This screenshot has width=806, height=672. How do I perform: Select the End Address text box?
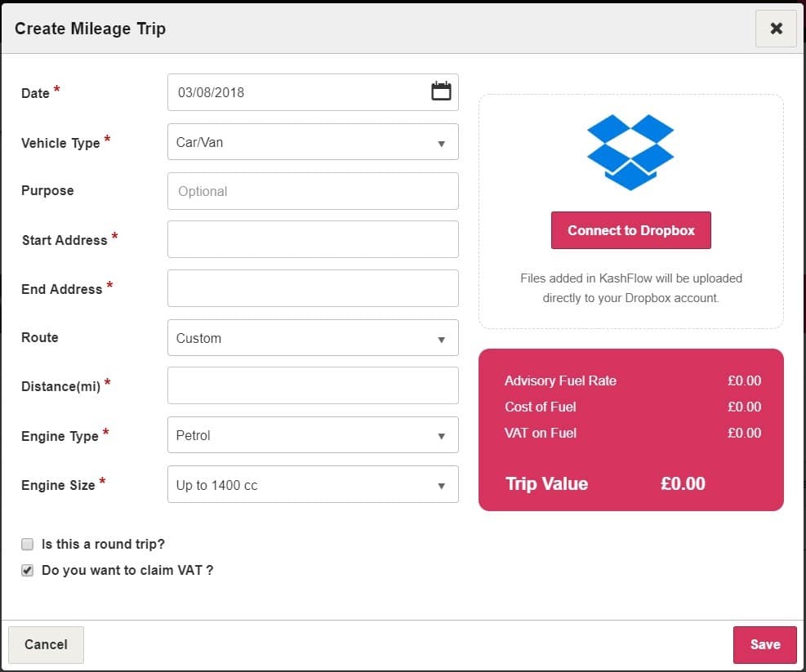(x=313, y=288)
